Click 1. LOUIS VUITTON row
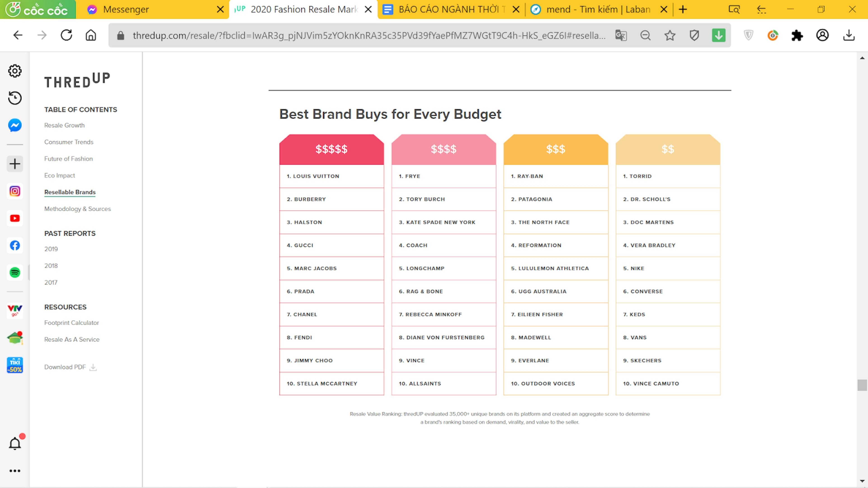 [332, 176]
